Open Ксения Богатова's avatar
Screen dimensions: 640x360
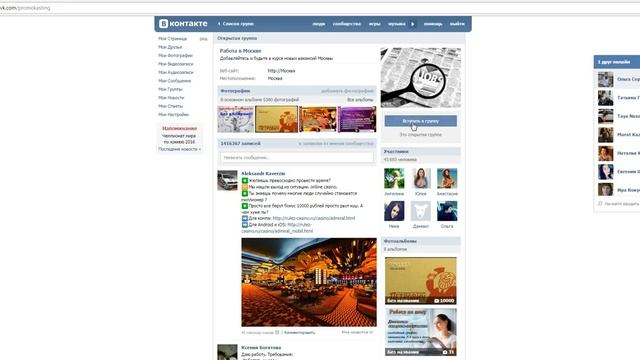(x=227, y=352)
